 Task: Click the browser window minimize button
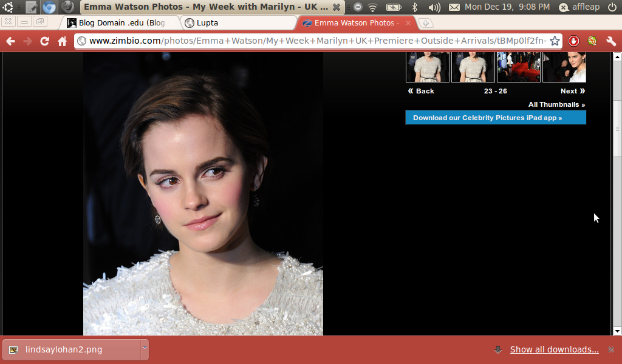point(24,22)
